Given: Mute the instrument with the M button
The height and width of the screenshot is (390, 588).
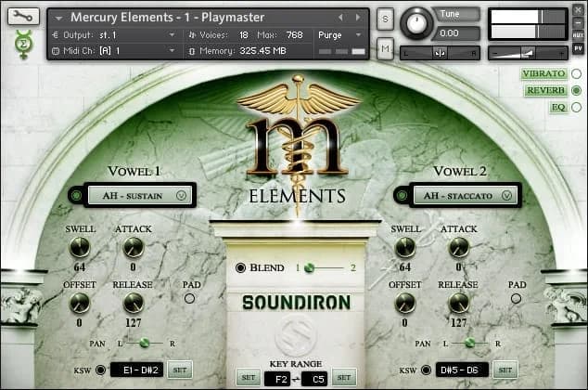Looking at the screenshot, I should [x=385, y=49].
